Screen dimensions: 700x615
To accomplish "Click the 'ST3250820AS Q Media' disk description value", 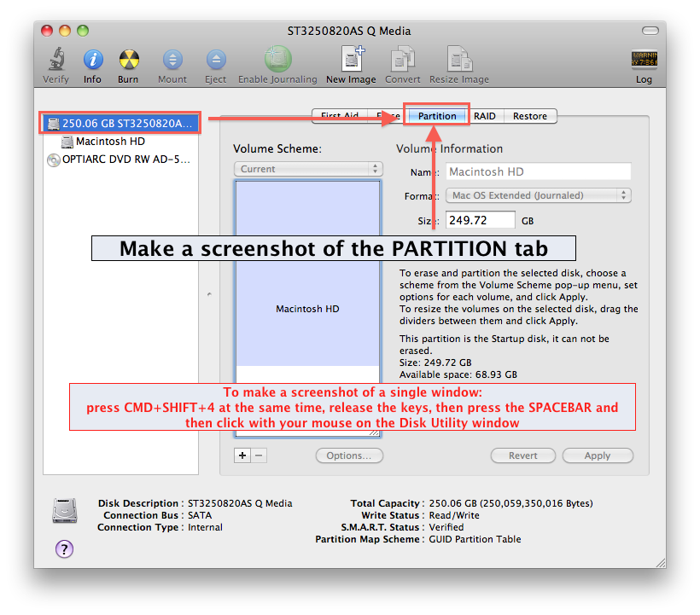I will [x=240, y=503].
